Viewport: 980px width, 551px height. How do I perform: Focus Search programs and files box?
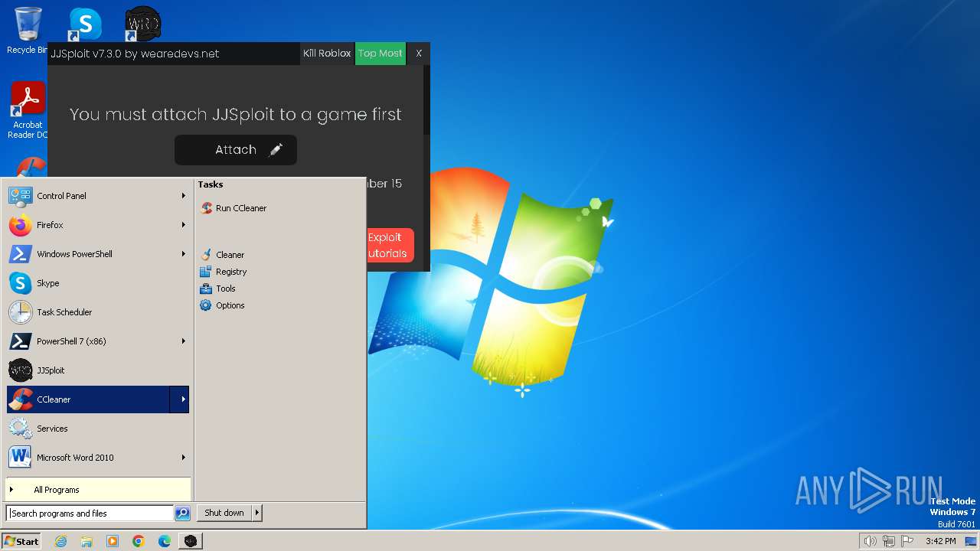tap(90, 514)
